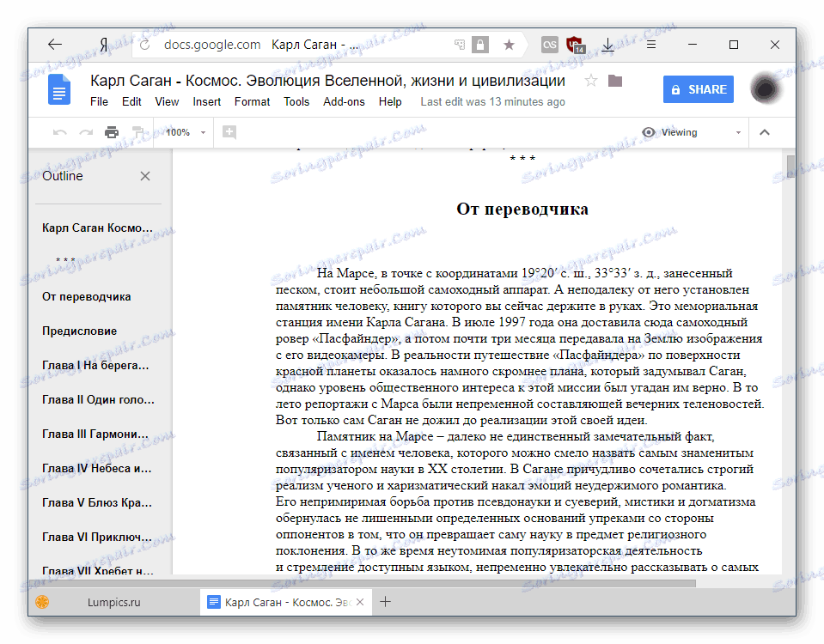Jump to the '* * *' outline item
Viewport: 824px width, 644px height.
(x=65, y=260)
